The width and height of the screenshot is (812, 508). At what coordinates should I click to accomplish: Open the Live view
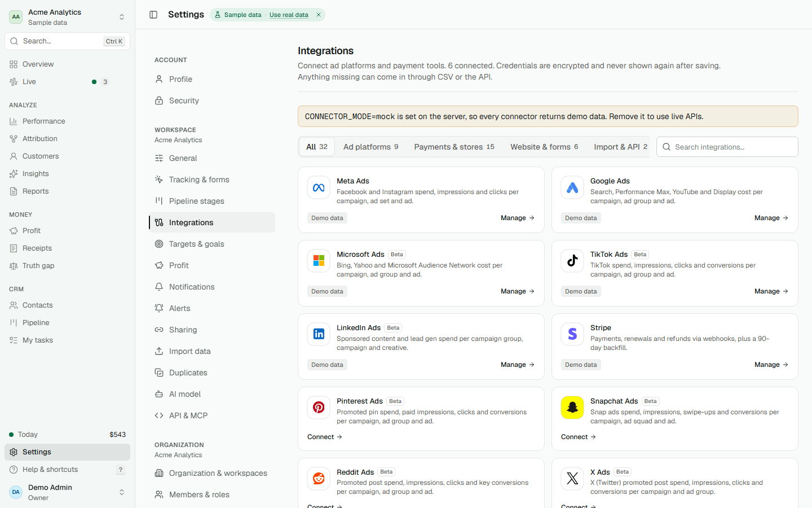pos(67,82)
